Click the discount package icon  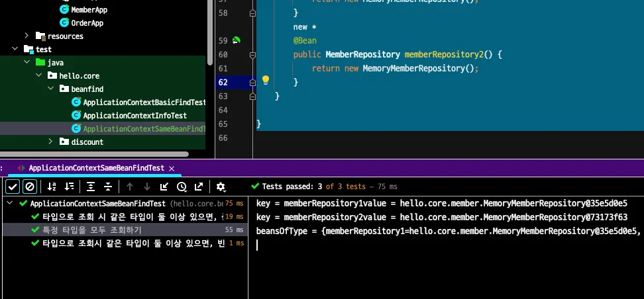(x=64, y=142)
